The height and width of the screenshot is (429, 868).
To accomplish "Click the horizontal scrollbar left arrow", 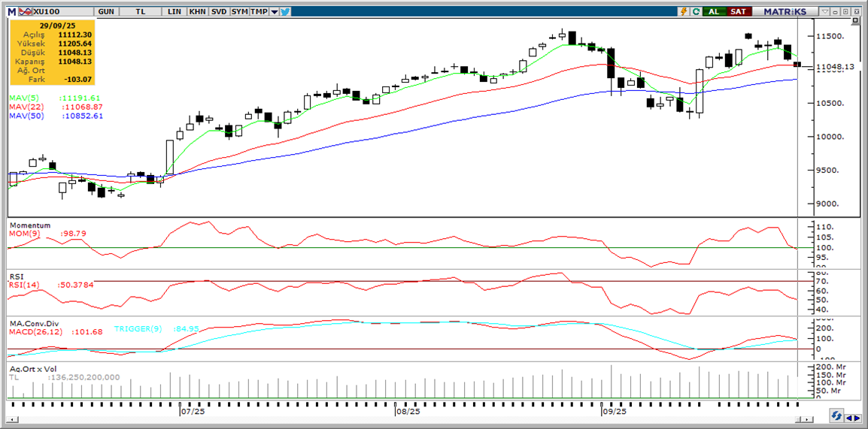I will point(848,418).
